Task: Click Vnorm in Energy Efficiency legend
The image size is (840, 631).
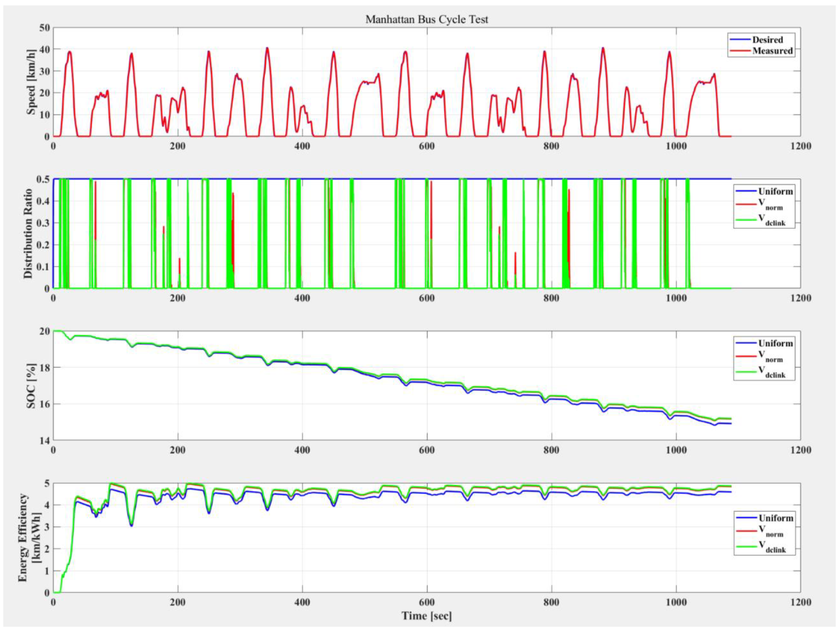Action: (771, 531)
